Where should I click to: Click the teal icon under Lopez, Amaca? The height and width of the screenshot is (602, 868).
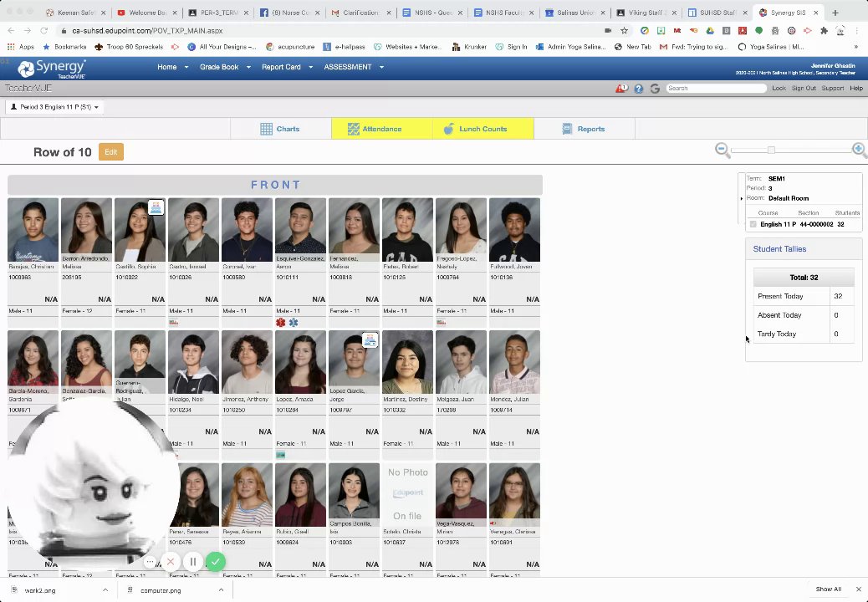pyautogui.click(x=281, y=455)
